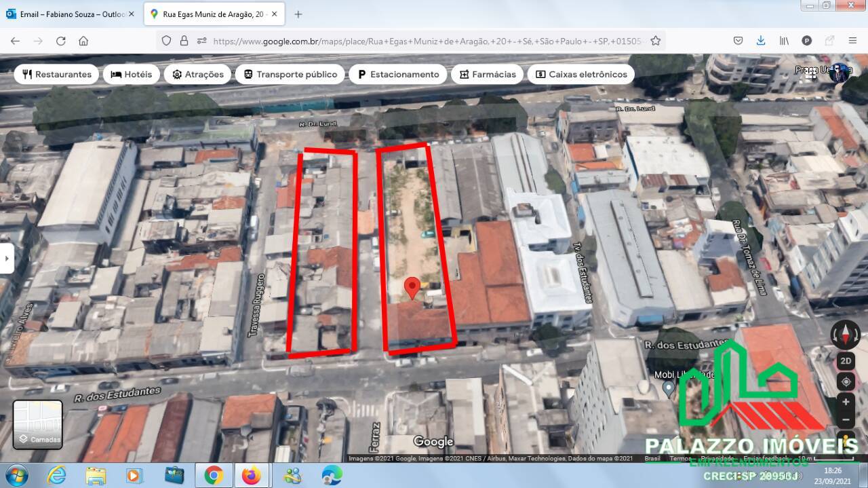This screenshot has height=488, width=868.
Task: Save this page to Pocket
Action: 738,41
